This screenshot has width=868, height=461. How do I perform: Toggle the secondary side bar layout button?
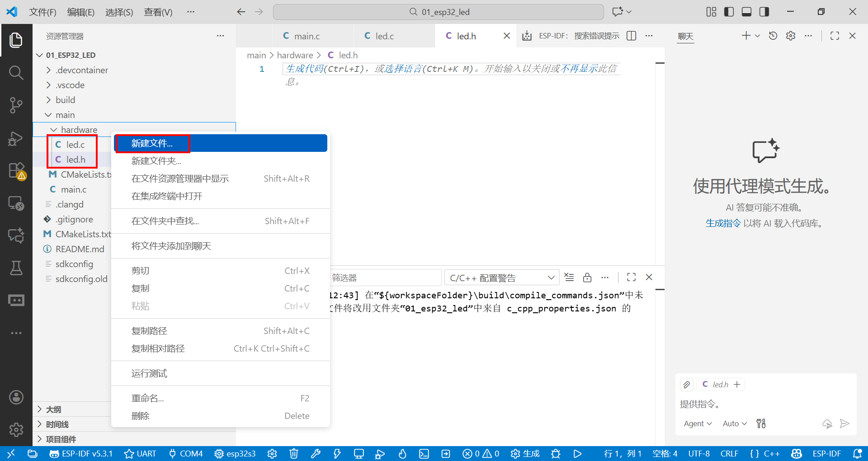tap(764, 12)
